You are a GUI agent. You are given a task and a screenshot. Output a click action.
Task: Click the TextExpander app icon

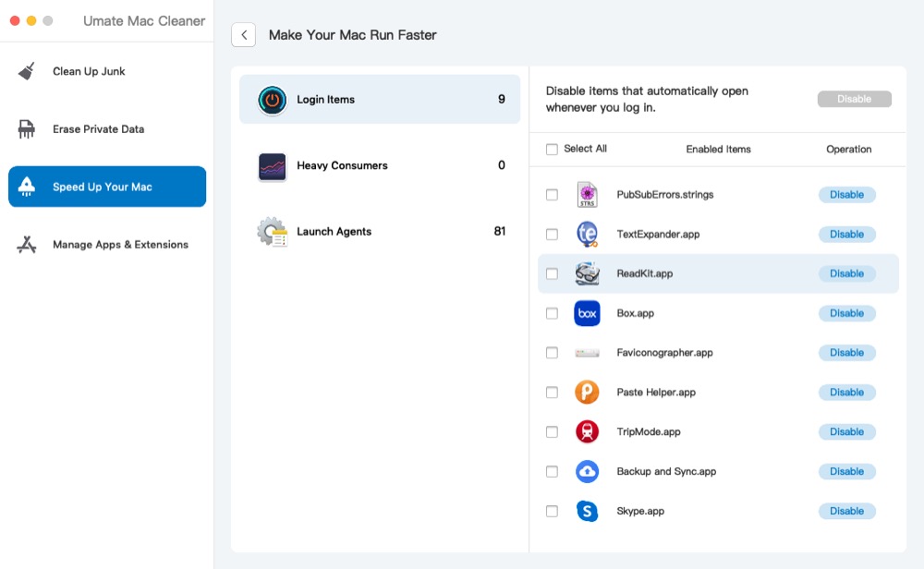(x=587, y=235)
